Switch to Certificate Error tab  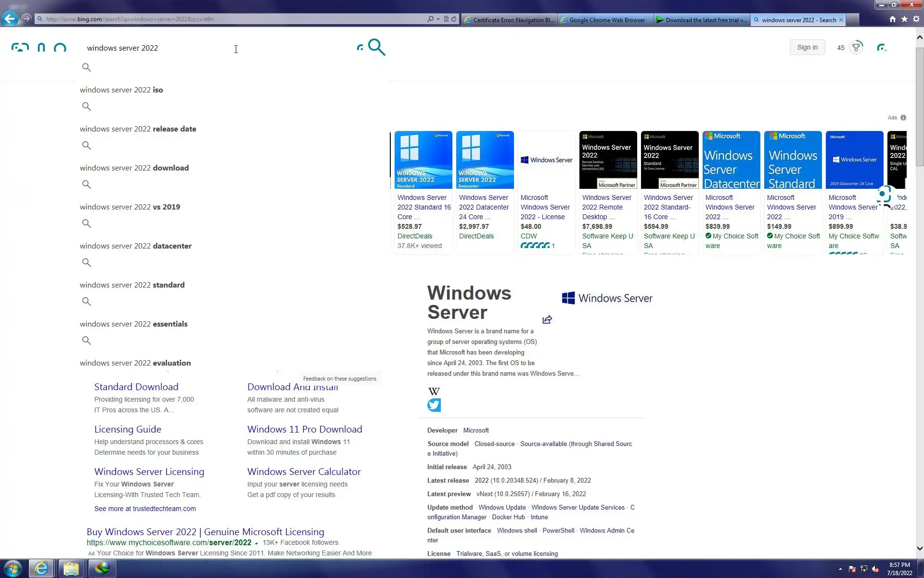click(510, 20)
